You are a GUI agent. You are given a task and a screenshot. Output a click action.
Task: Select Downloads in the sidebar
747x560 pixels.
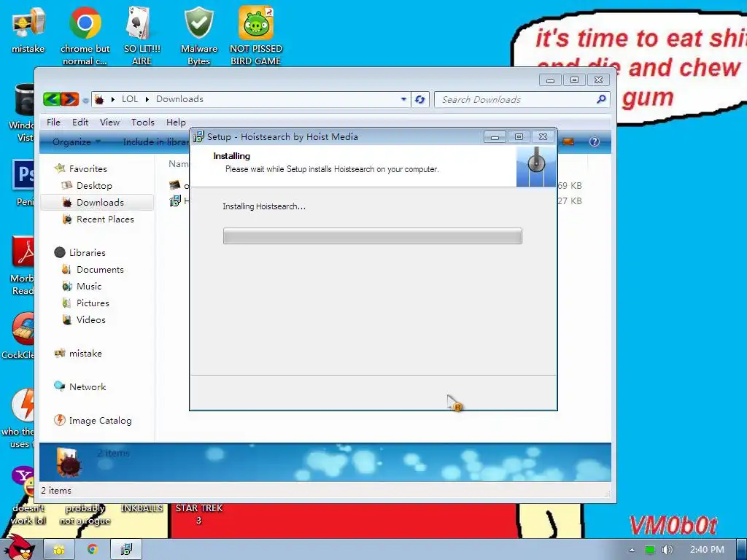97,203
